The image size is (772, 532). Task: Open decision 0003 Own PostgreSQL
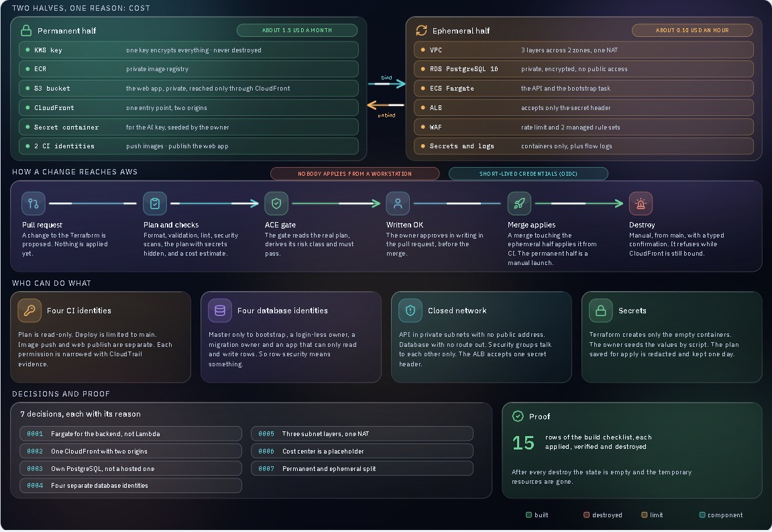click(131, 468)
